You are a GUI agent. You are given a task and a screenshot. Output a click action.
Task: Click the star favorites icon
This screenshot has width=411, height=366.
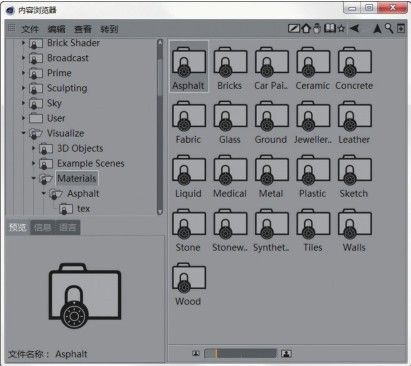(341, 29)
